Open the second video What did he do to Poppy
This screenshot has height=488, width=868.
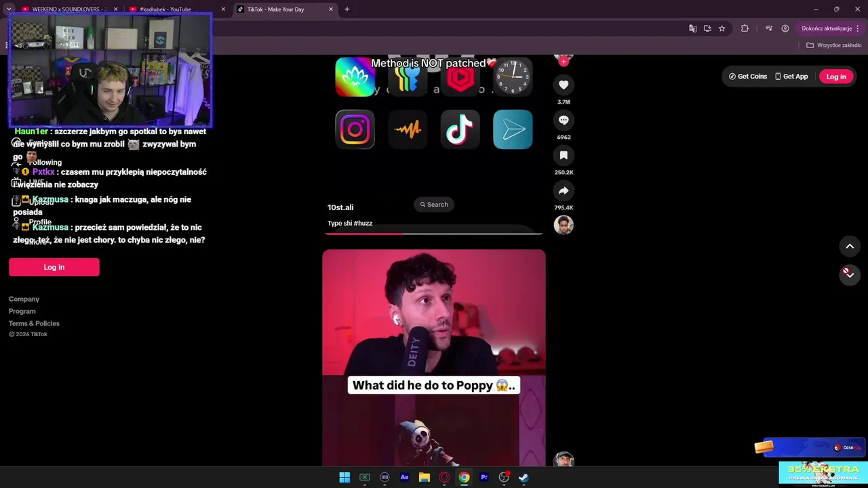(x=434, y=358)
